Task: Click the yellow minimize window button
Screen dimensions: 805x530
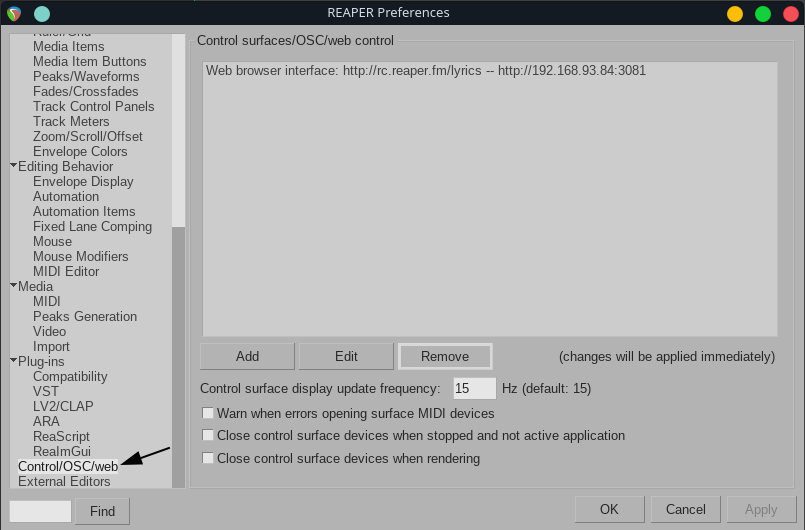Action: coord(735,13)
